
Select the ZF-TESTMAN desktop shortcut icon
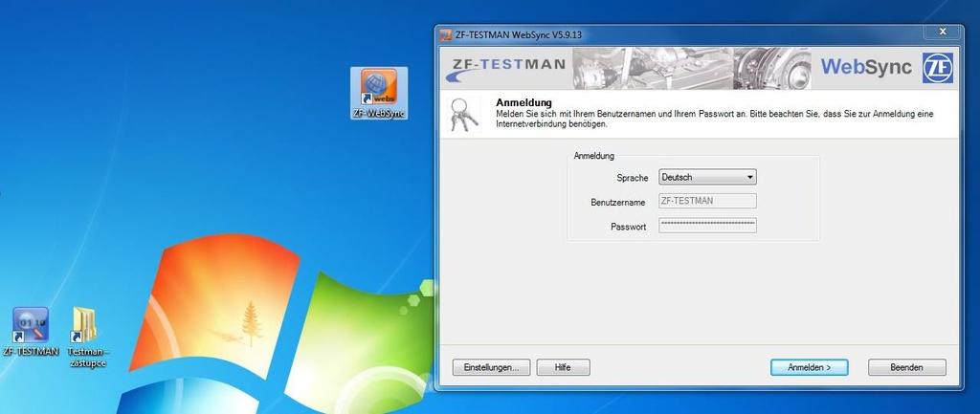pos(31,332)
